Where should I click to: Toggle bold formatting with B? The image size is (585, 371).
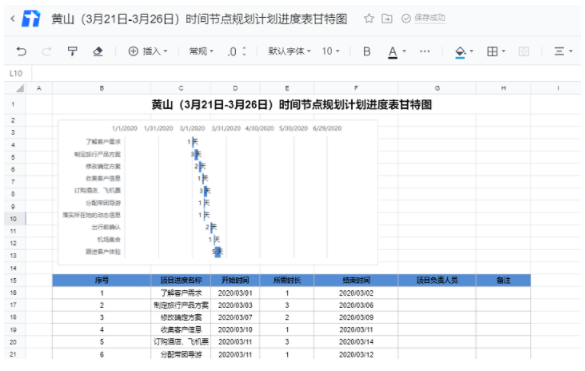pos(367,51)
